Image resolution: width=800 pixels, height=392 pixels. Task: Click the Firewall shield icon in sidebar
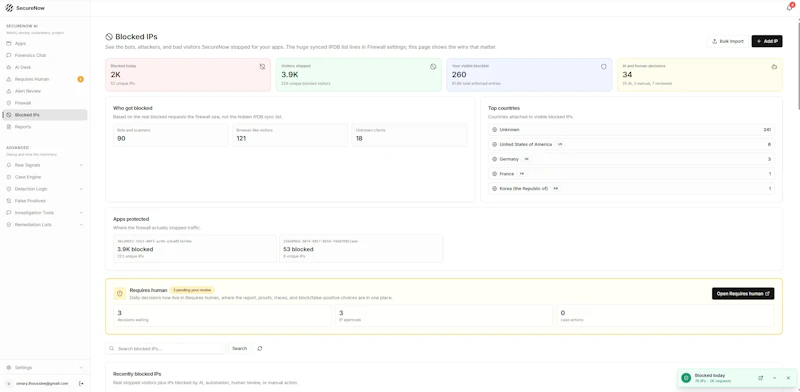9,103
